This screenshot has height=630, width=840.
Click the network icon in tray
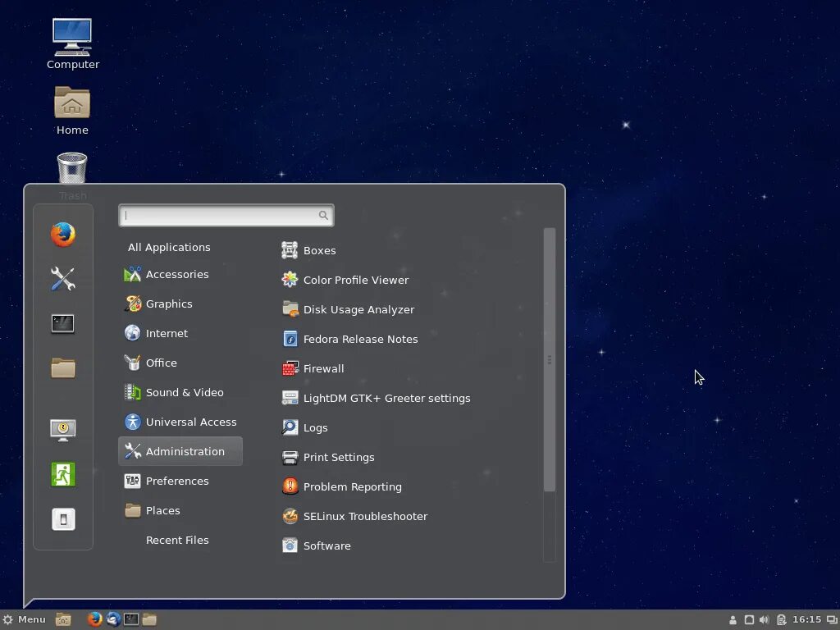(x=749, y=620)
